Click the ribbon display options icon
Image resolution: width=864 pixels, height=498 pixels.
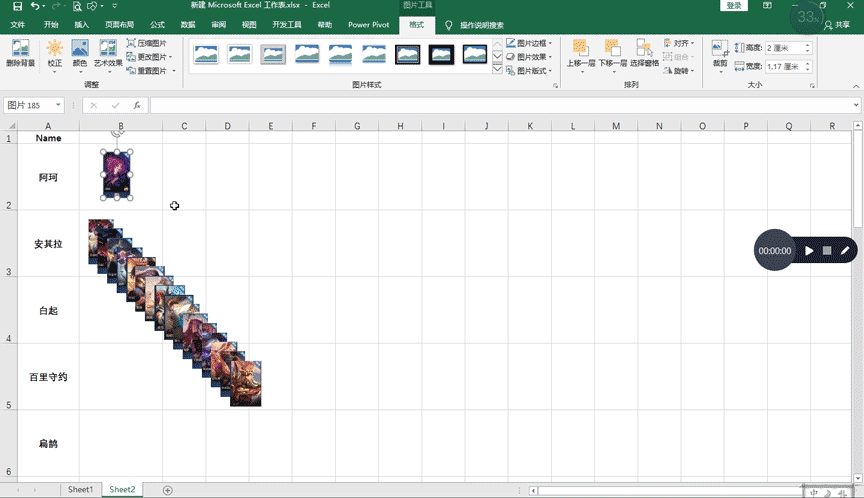[767, 6]
